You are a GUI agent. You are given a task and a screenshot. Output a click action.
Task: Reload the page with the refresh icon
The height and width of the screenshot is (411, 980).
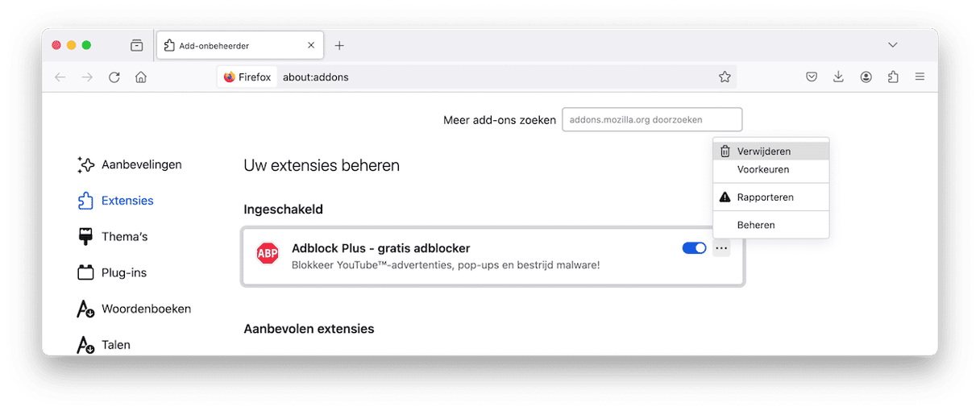click(x=114, y=77)
